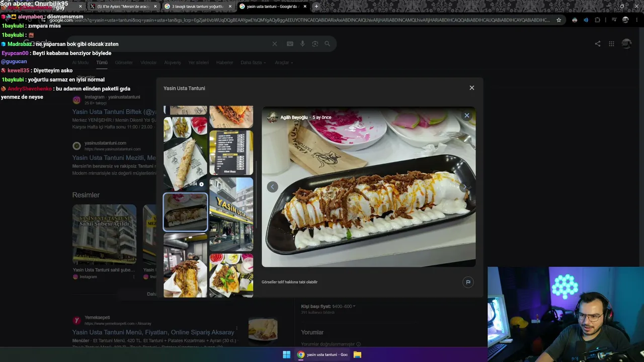Report the photo with the flag icon
Viewport: 644px width, 362px height.
coord(468,282)
